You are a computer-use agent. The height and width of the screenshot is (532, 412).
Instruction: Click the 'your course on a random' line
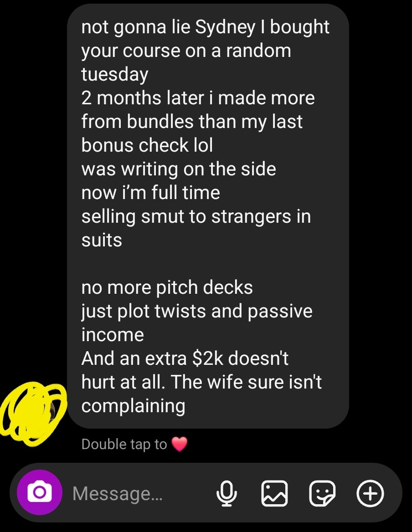click(186, 51)
